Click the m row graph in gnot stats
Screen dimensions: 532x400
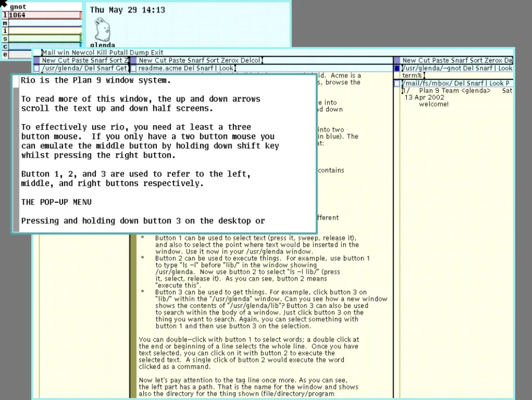click(45, 23)
